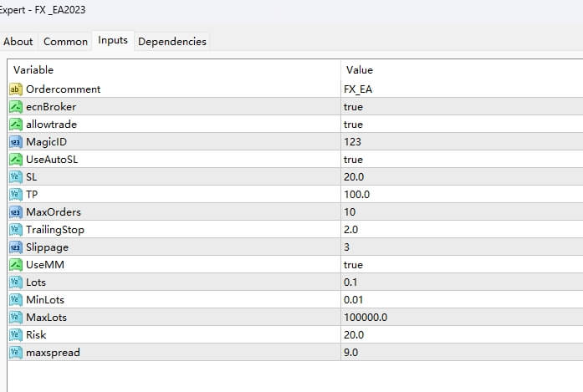Click the string icon beside Ordercomment
This screenshot has height=392, width=583.
point(16,89)
